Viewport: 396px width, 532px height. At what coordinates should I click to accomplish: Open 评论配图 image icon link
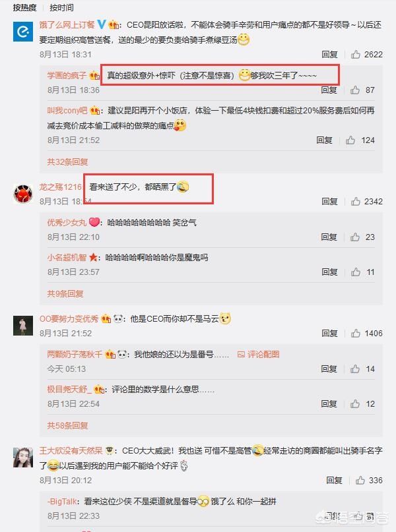coord(259,355)
